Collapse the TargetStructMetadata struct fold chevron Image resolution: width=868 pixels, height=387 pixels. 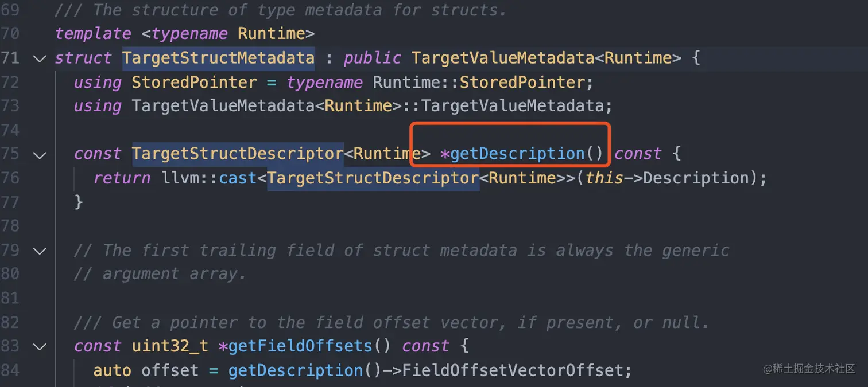tap(40, 58)
